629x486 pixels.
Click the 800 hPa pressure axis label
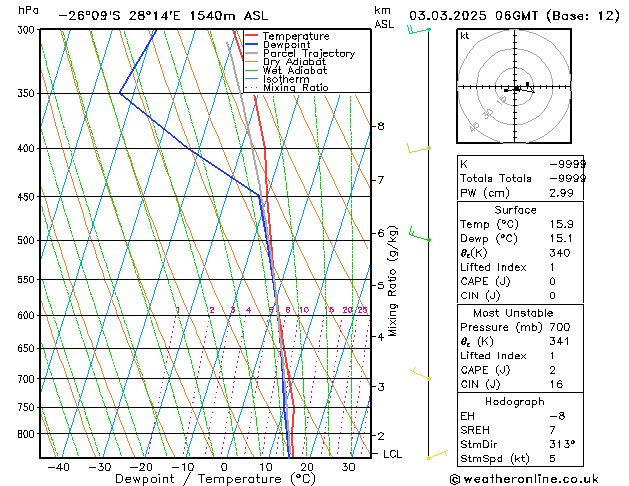click(x=28, y=434)
